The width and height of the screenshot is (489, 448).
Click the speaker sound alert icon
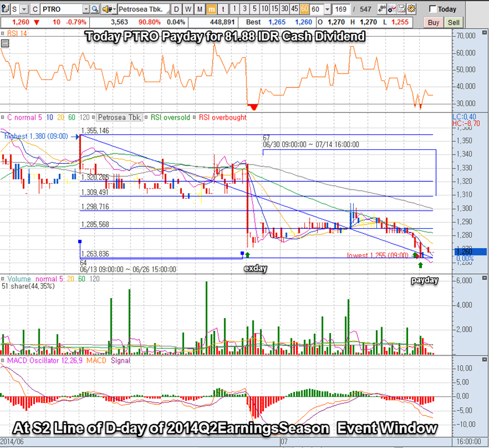pos(106,9)
